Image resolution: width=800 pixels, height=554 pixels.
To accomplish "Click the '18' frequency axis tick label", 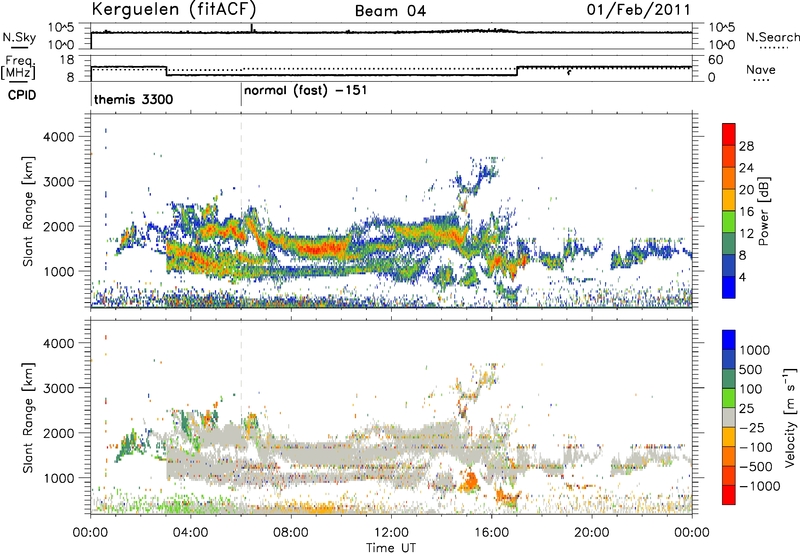I will point(67,60).
